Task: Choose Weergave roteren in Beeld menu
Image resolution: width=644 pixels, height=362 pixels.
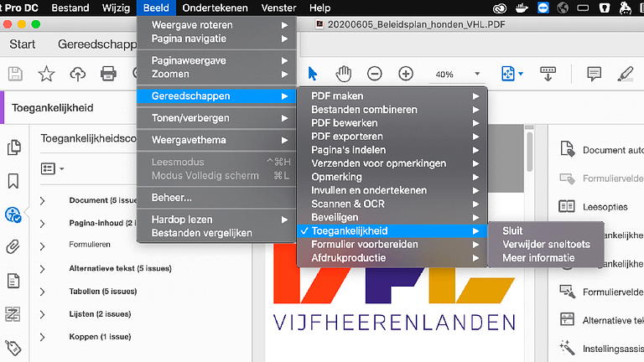Action: click(x=216, y=25)
